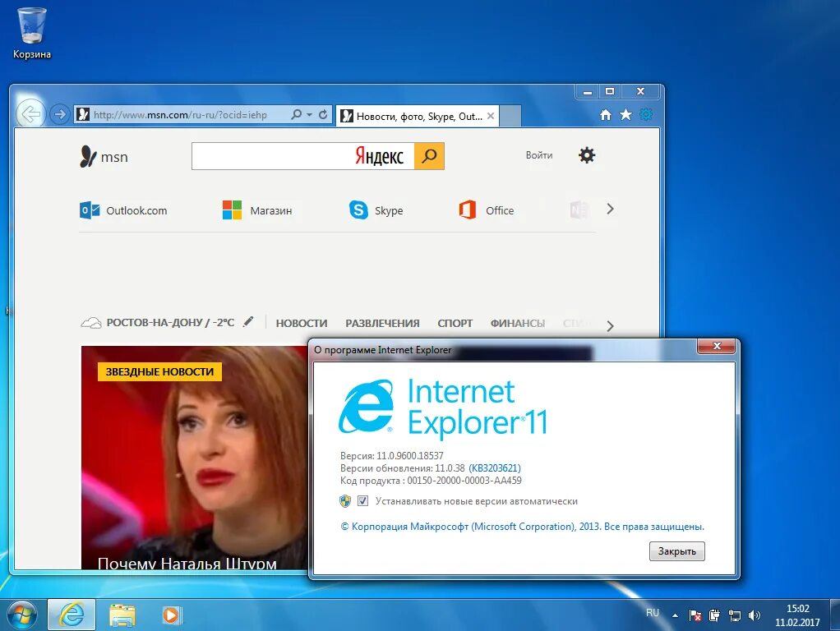
Task: Open Windows Explorer from the taskbar
Action: [x=122, y=615]
